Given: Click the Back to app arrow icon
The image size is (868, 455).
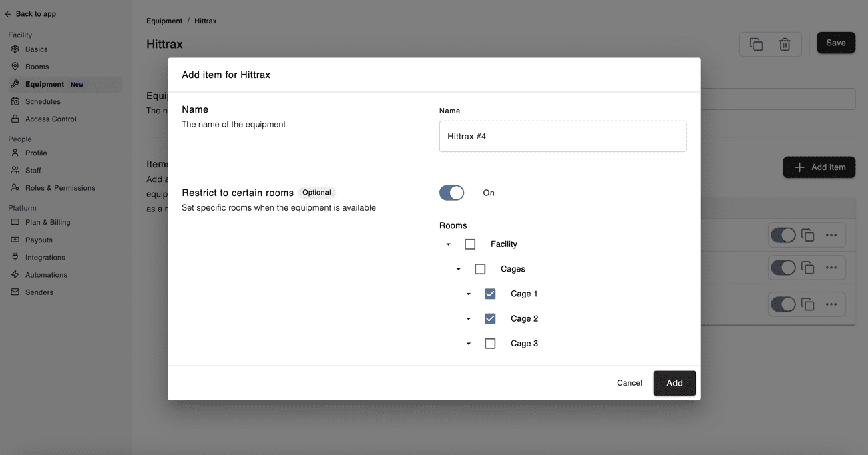Looking at the screenshot, I should pos(8,14).
